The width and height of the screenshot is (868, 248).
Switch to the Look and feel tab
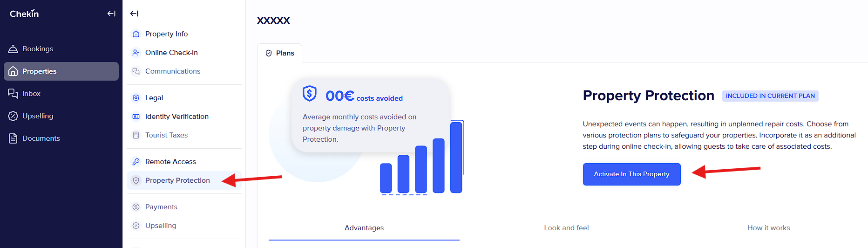pos(566,228)
